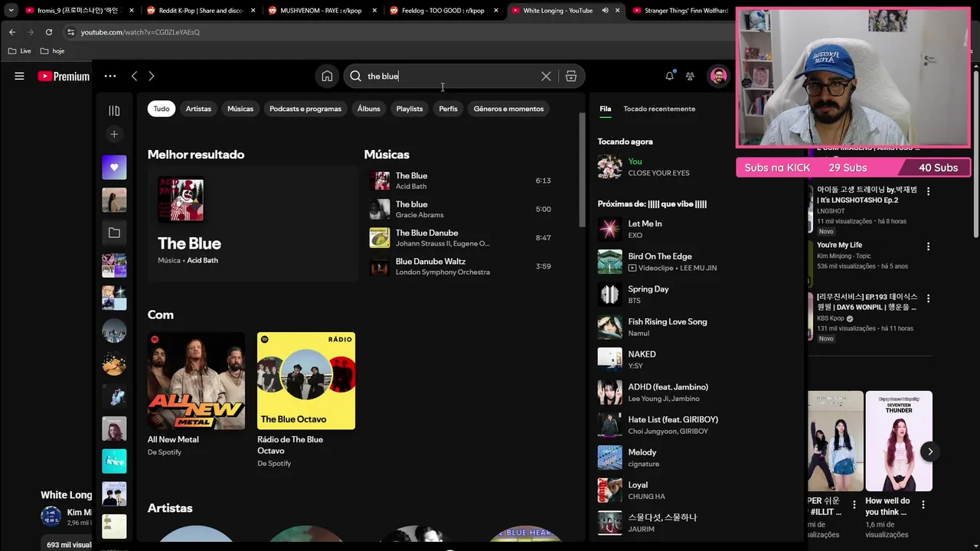Open options for It's LNGSHOT4SHO Ep.2 video
This screenshot has height=551, width=980.
[x=929, y=191]
